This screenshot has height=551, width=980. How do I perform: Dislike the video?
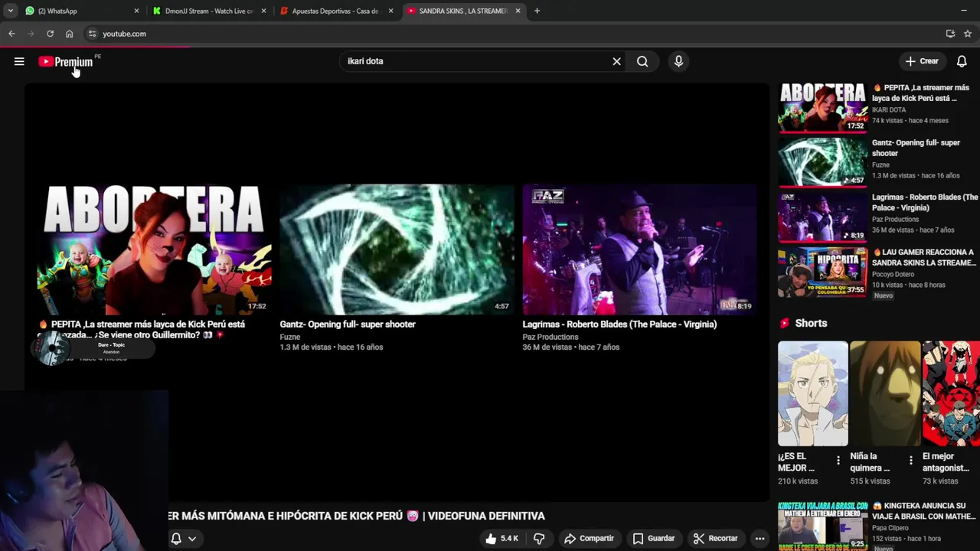[x=539, y=539]
